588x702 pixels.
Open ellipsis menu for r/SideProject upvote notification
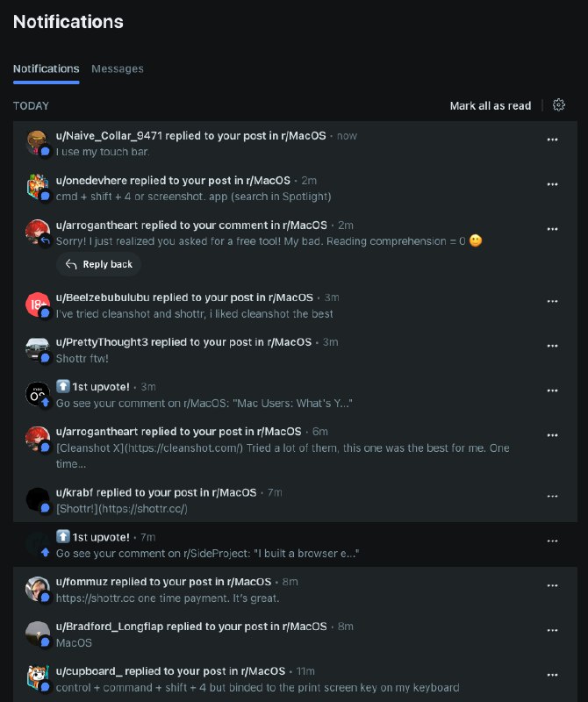click(552, 541)
